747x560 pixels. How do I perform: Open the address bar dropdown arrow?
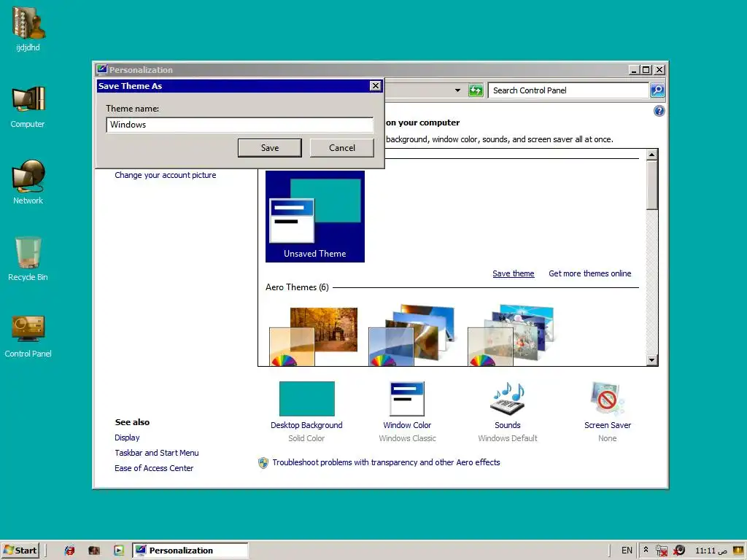pyautogui.click(x=458, y=90)
